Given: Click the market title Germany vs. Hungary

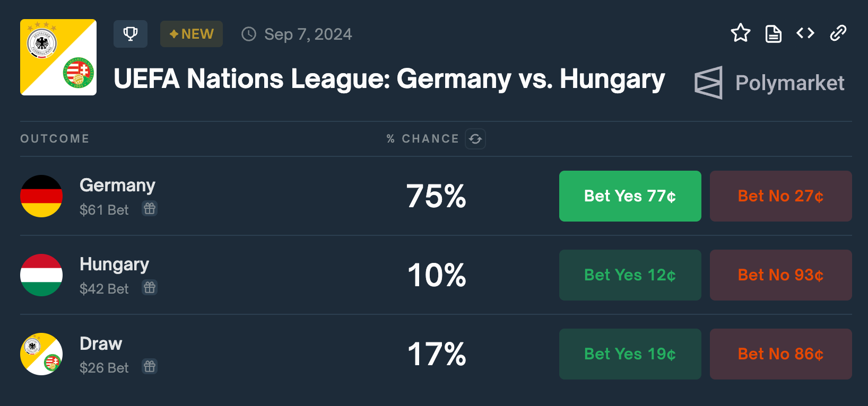Looking at the screenshot, I should pyautogui.click(x=389, y=79).
